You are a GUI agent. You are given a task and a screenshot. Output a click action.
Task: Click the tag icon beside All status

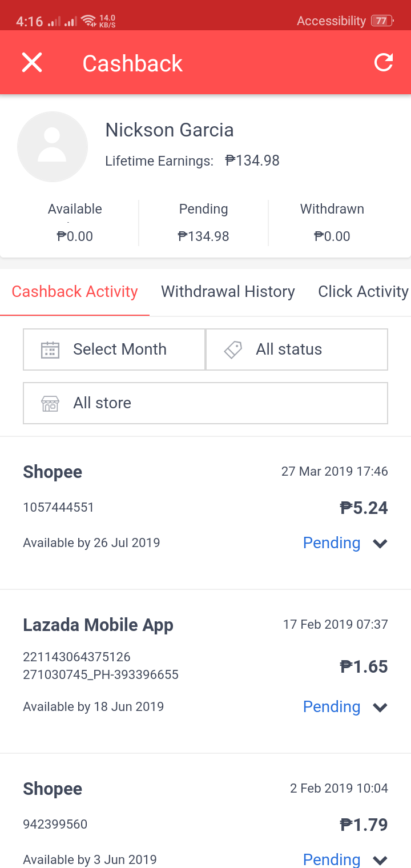coord(233,349)
